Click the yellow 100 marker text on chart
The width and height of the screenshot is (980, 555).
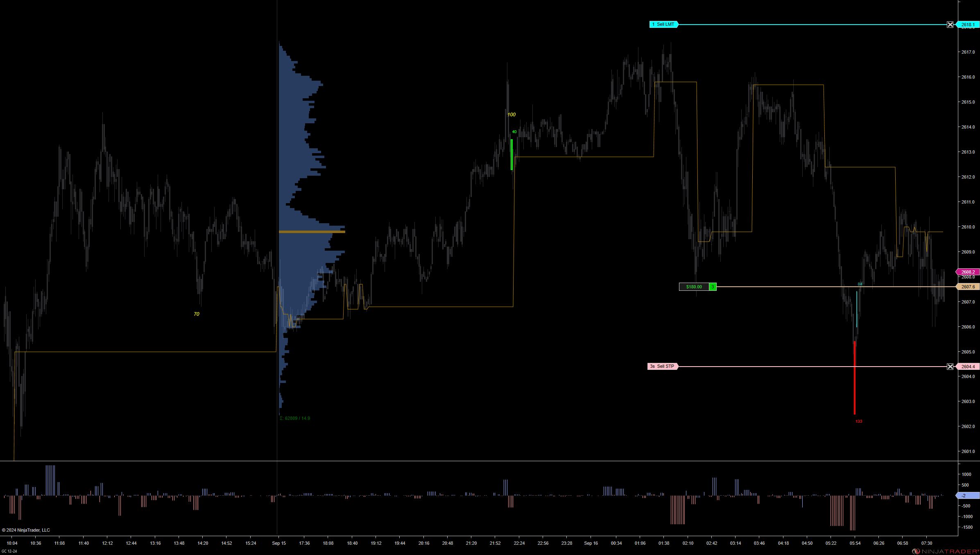pyautogui.click(x=512, y=115)
